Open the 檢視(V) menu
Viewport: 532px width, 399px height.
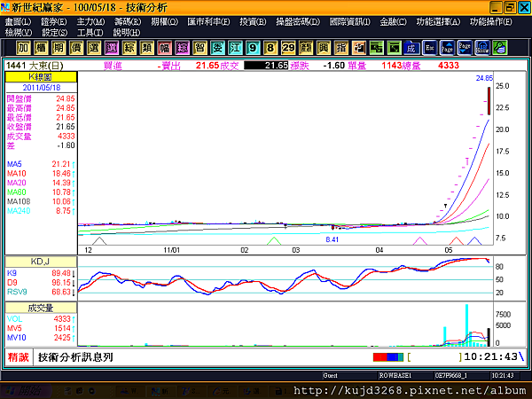[19, 33]
